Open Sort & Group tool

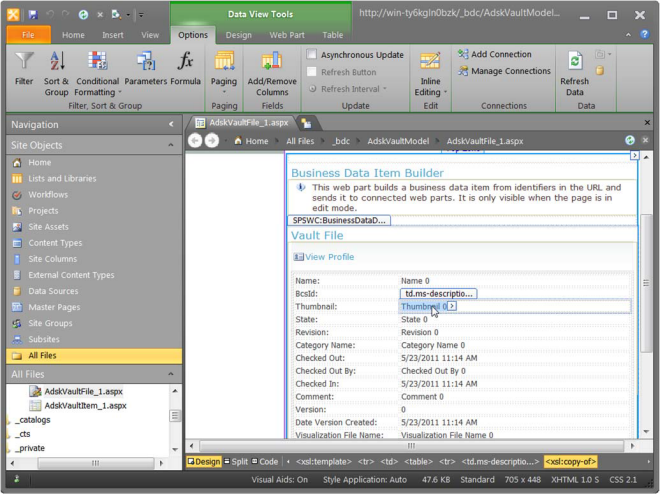tap(56, 73)
